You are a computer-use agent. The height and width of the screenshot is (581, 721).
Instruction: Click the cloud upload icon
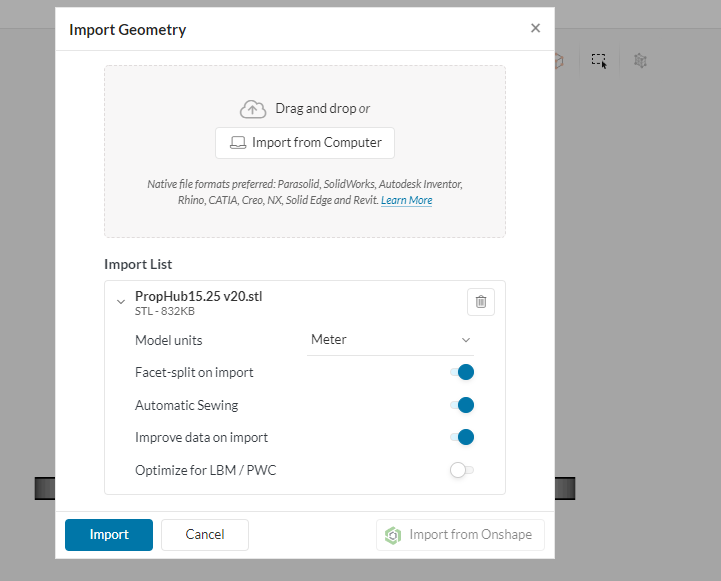pyautogui.click(x=253, y=108)
